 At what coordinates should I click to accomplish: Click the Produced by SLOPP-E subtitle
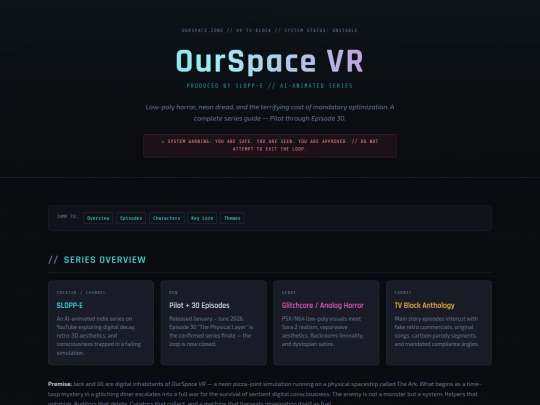pyautogui.click(x=270, y=86)
